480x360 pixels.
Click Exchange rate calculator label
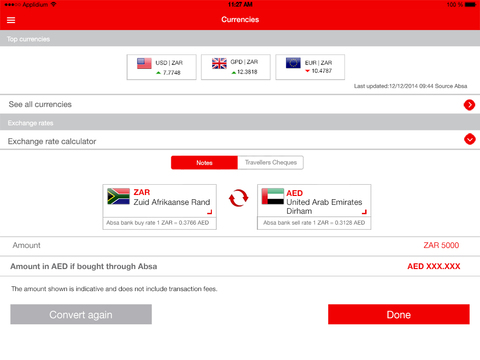[52, 141]
